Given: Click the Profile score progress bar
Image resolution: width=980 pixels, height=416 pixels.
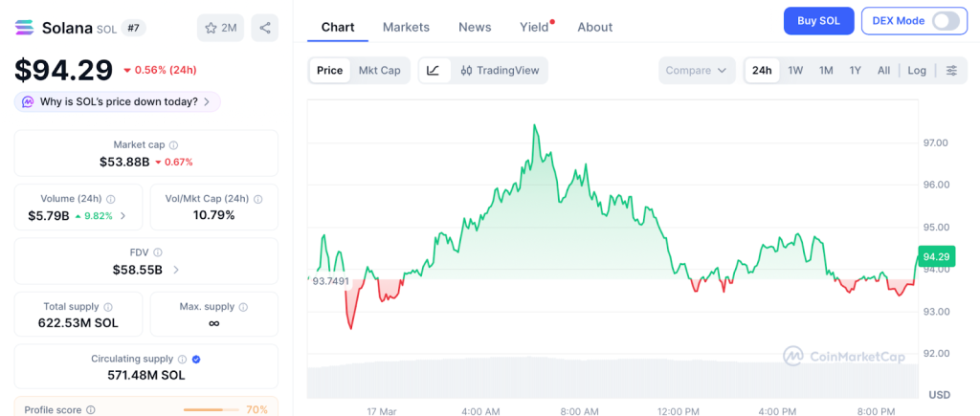Looking at the screenshot, I should 211,409.
